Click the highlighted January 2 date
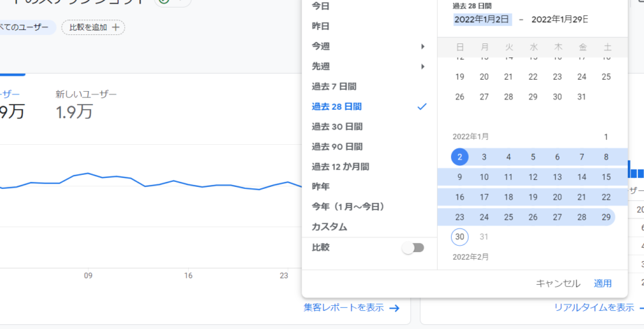The width and height of the screenshot is (644, 329). [459, 157]
